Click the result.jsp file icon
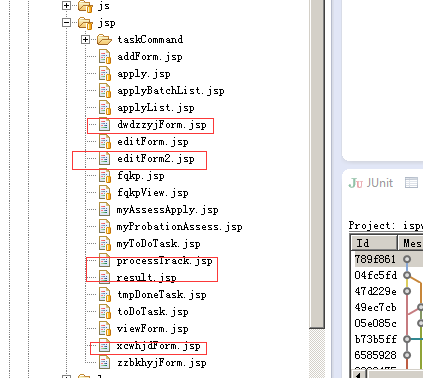The height and width of the screenshot is (378, 423). point(105,277)
